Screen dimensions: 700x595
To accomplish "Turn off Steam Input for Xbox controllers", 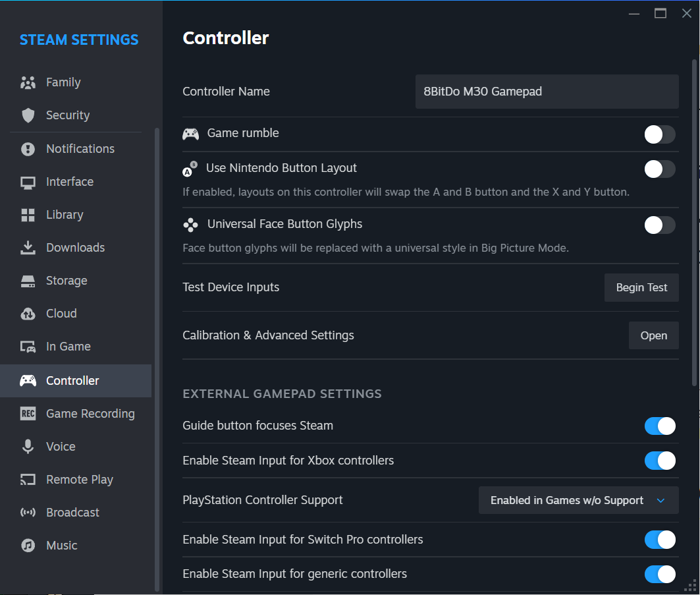I will coord(660,461).
